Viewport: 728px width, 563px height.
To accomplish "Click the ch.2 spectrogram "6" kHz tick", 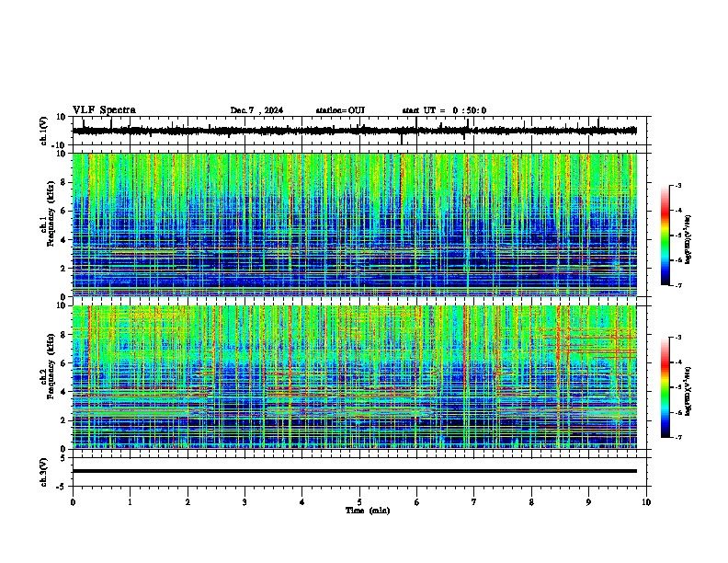I will [x=64, y=362].
